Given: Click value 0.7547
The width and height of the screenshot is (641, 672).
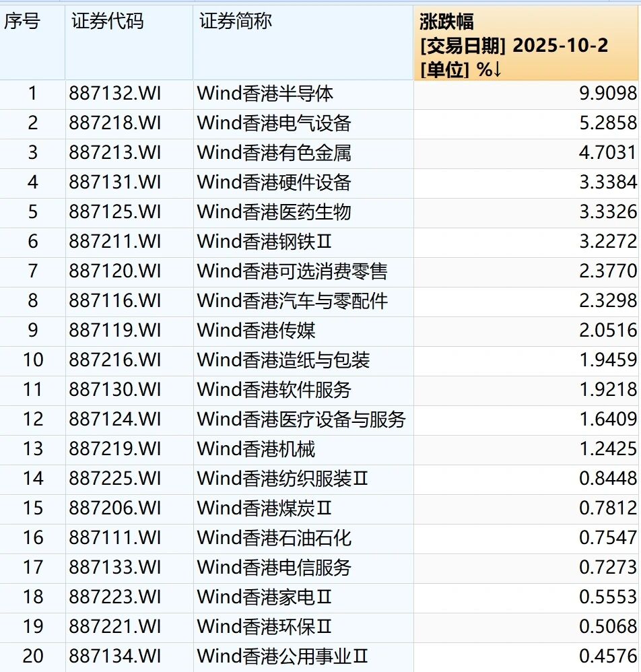Looking at the screenshot, I should point(608,538).
